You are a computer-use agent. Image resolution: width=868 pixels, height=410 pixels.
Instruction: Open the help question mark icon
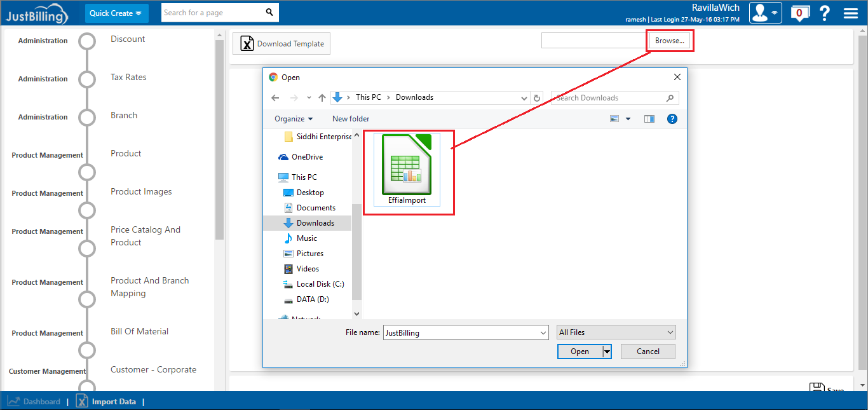pyautogui.click(x=825, y=13)
